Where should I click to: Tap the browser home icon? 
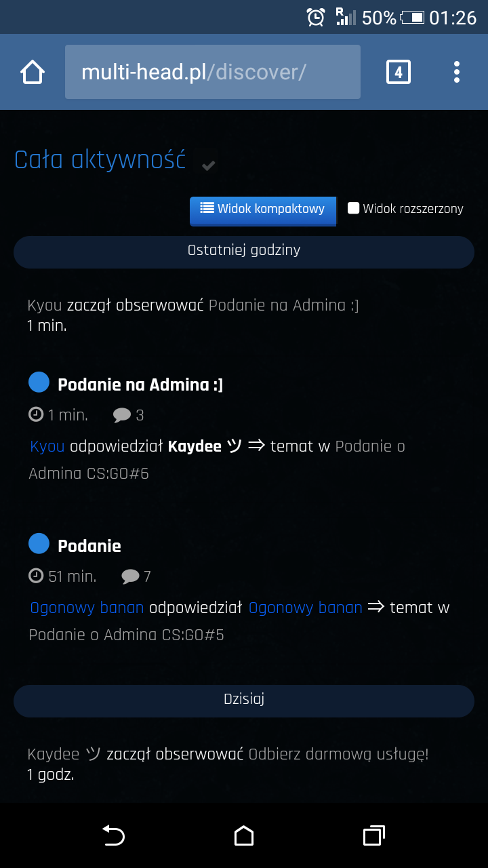33,72
